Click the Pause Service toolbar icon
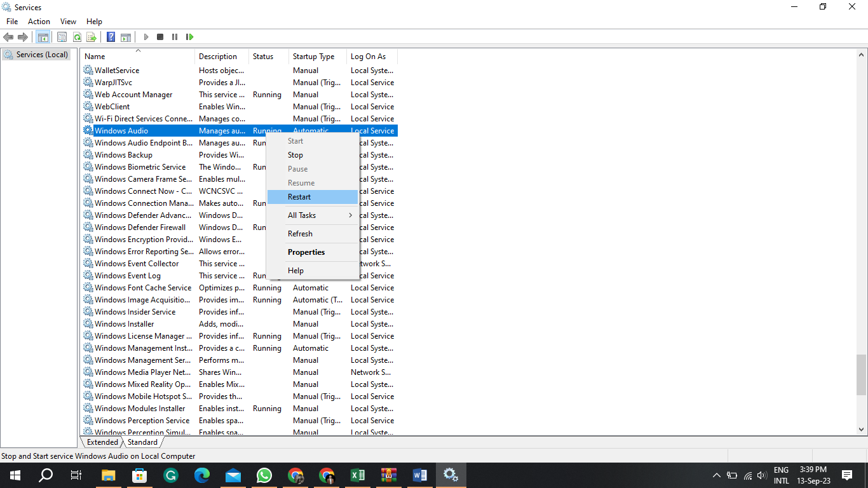Image resolution: width=868 pixels, height=488 pixels. [175, 37]
